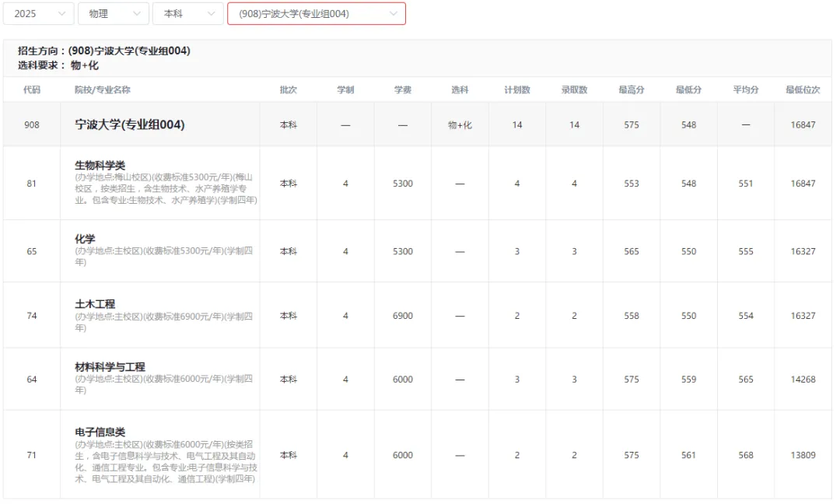This screenshot has width=840, height=504.
Task: Click lowest score 559 for 材料科学与工程
Action: [689, 380]
